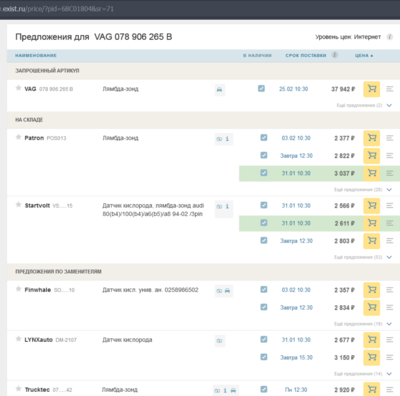Viewport: 400px width, 396px height.
Task: Open delivery date 25.02 10:30 for VAG
Action: coord(294,89)
